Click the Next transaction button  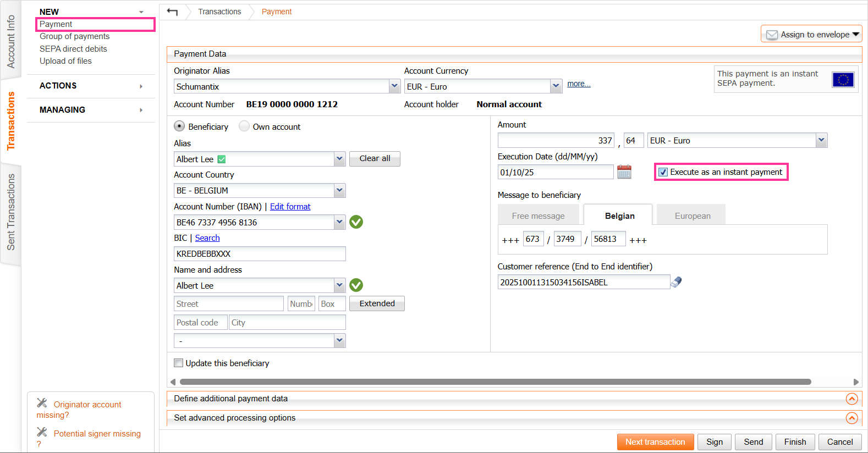[655, 442]
